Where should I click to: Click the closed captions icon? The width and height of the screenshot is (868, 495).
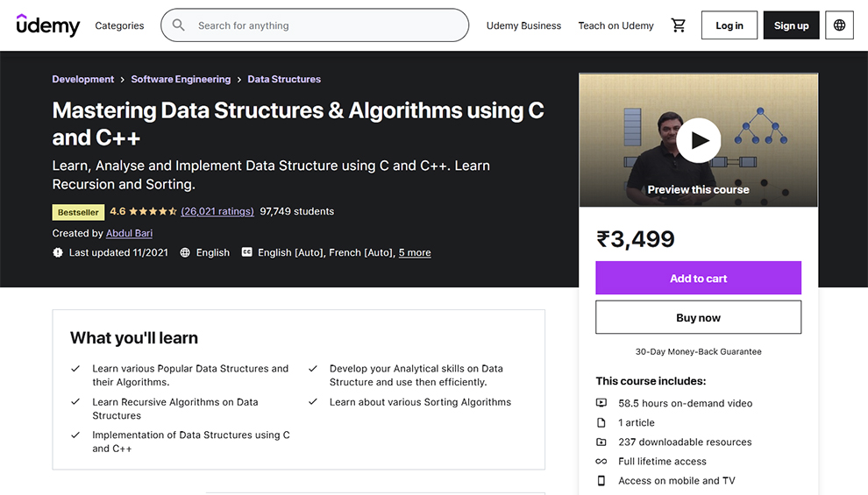pos(246,252)
